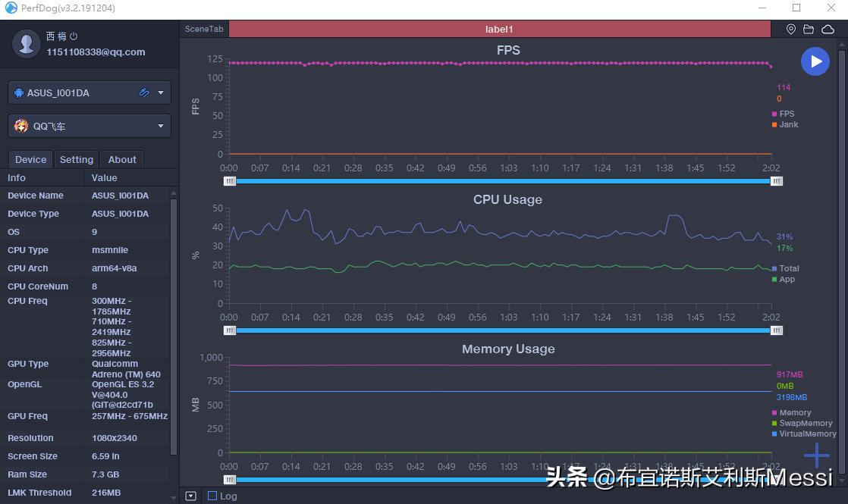Viewport: 848px width, 504px height.
Task: Click the user avatar in top left
Action: (x=26, y=42)
